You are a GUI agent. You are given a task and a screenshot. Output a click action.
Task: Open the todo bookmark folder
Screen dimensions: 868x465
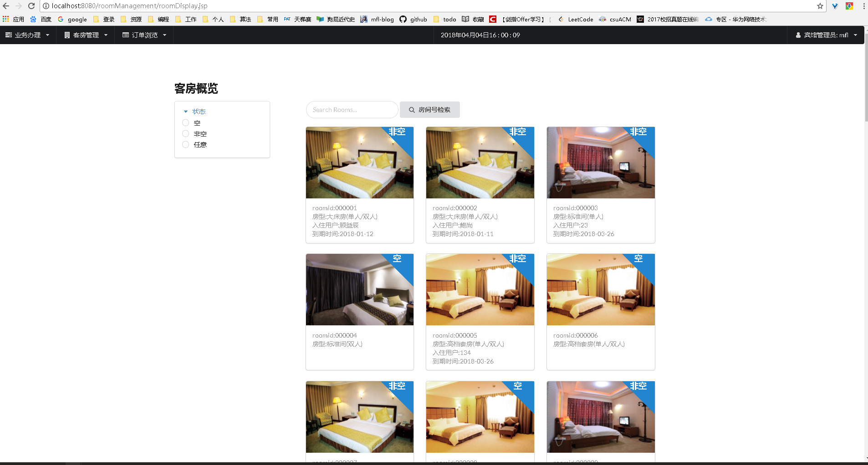click(444, 19)
